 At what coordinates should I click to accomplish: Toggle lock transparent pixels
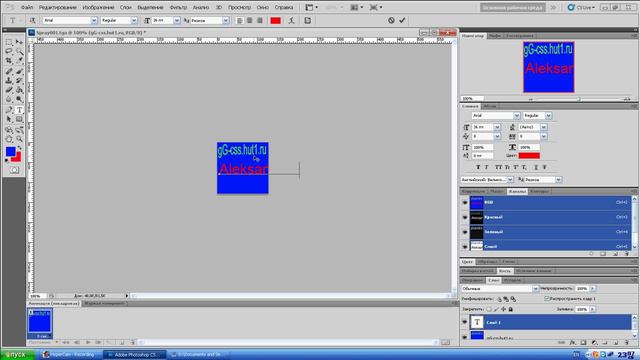tap(489, 309)
